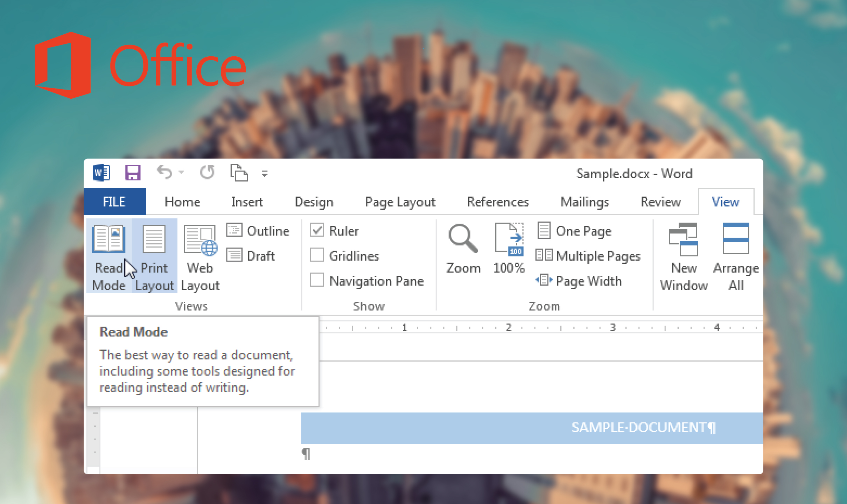Click Arrange All windows
The image size is (847, 504).
click(736, 256)
